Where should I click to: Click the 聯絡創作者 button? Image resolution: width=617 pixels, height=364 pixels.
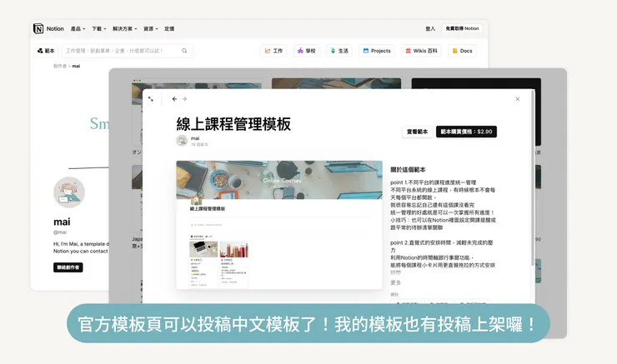(68, 267)
